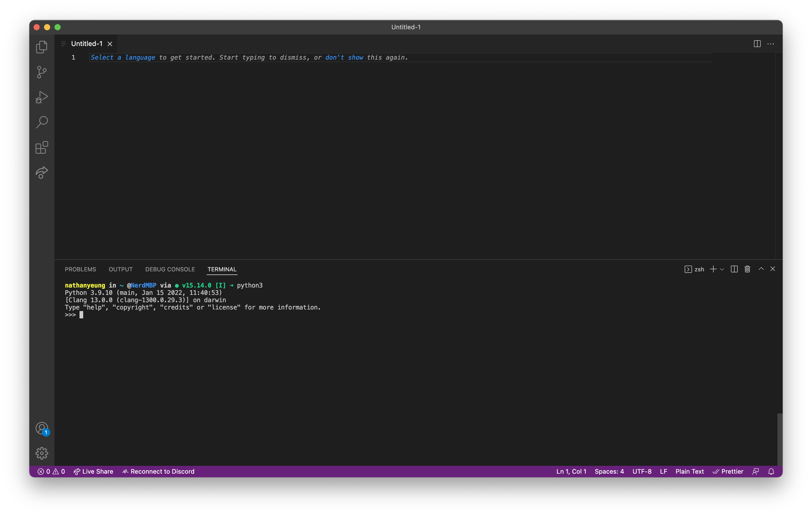
Task: Click 'Select a language' link
Action: click(123, 58)
